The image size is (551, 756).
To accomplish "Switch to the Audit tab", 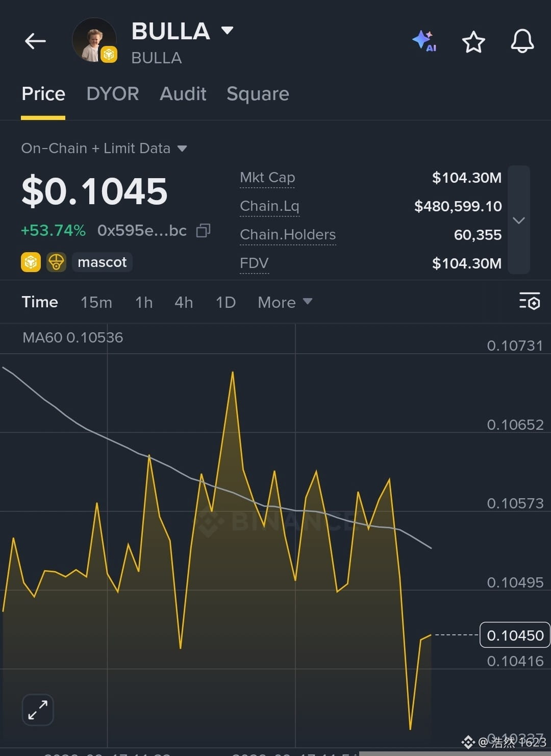I will pos(183,94).
